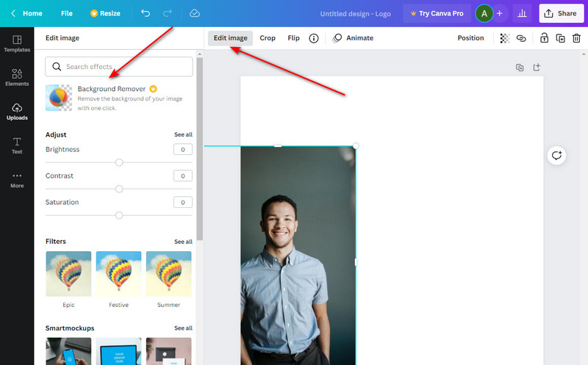The width and height of the screenshot is (588, 365).
Task: Click the link icon in toolbar
Action: (x=521, y=38)
